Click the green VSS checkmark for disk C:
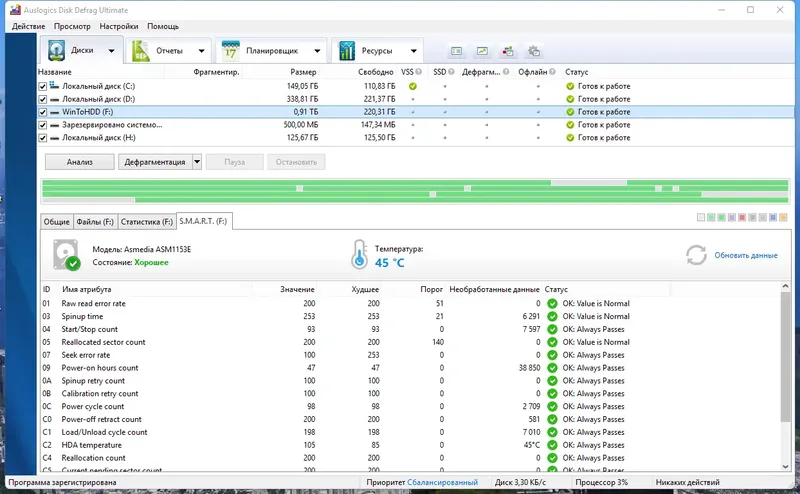800x494 pixels. (x=413, y=86)
